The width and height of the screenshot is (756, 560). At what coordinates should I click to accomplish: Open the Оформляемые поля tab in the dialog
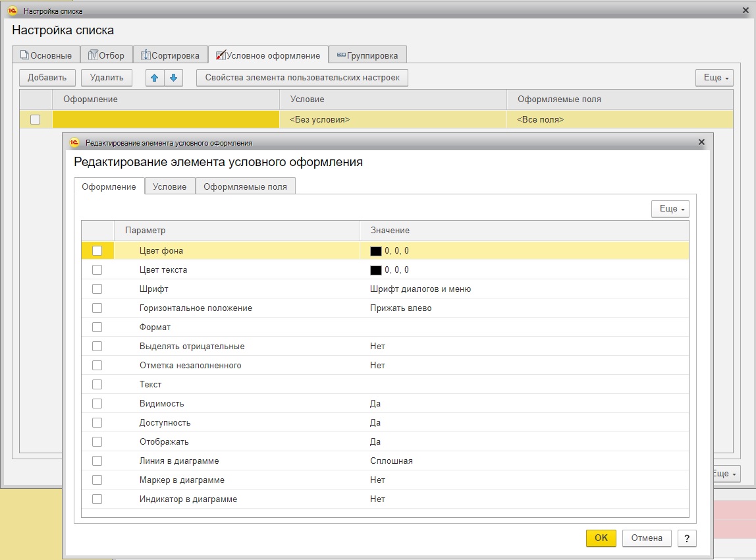[x=245, y=186]
